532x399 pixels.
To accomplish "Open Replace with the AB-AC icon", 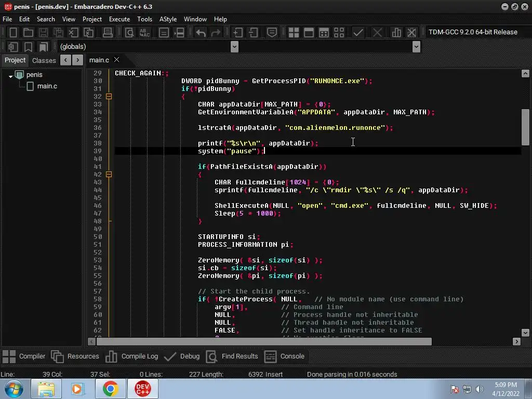I will pos(145,33).
